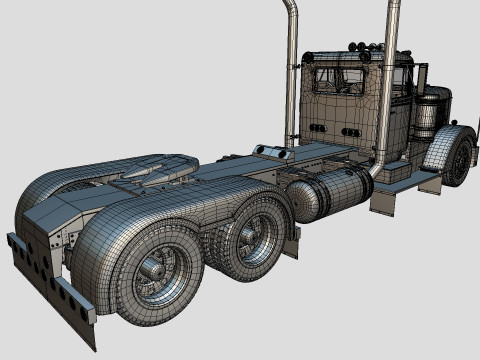This screenshot has width=480, height=360.
Task: Select the cylindrical fuel tank
Action: [329, 193]
